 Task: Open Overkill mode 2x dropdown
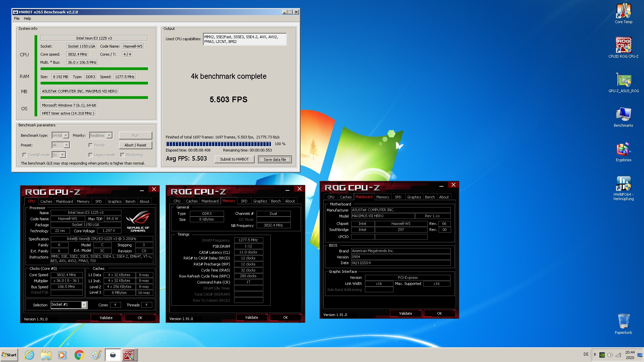click(59, 155)
